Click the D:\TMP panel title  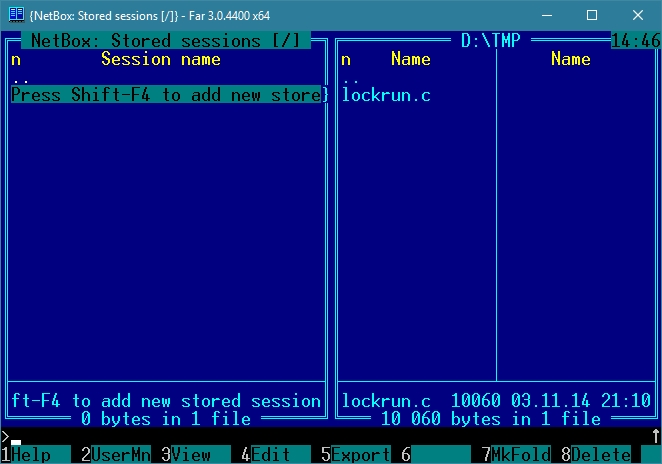(491, 41)
